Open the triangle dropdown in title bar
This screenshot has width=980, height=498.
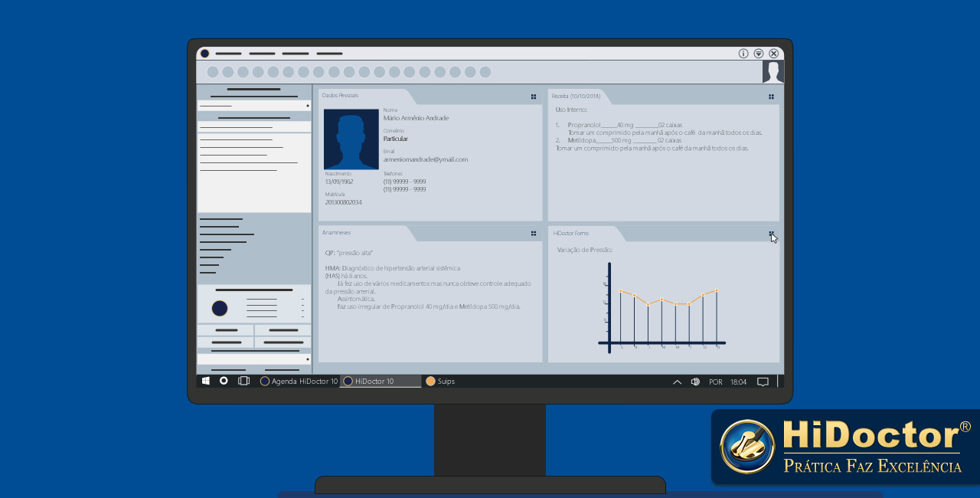click(x=758, y=54)
